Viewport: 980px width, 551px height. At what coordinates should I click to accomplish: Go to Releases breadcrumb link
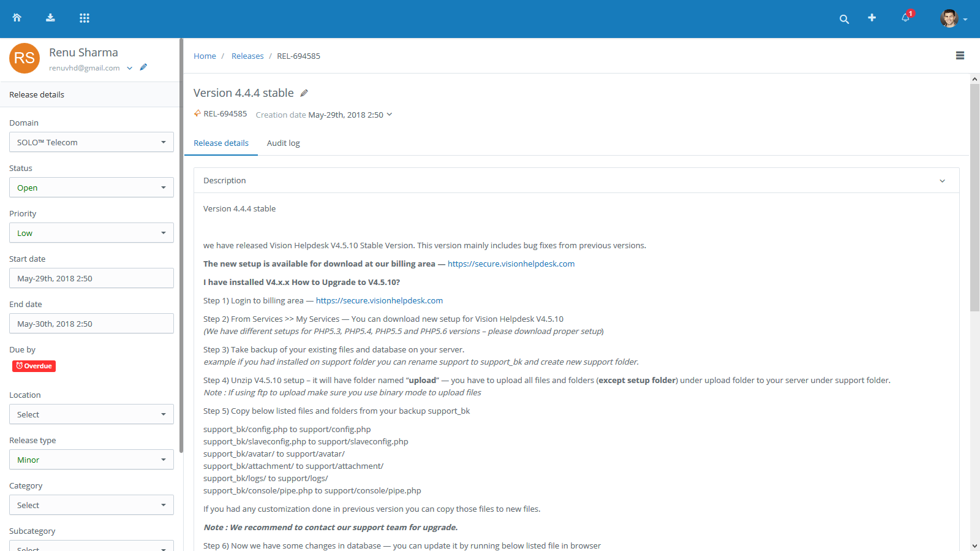(x=247, y=56)
